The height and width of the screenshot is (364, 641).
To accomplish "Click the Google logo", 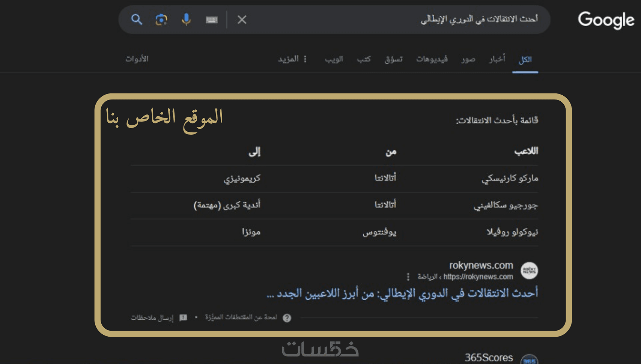I will click(x=606, y=20).
